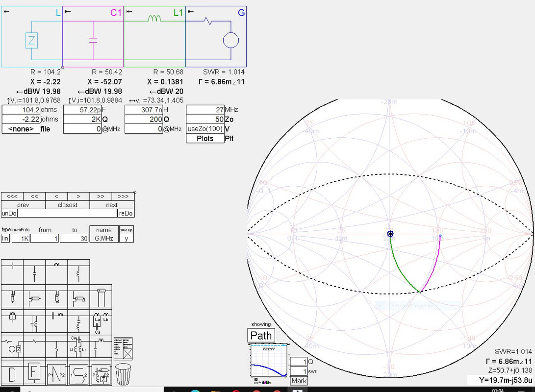
Task: Click the arrow icon in C1 block
Action: pyautogui.click(x=68, y=12)
